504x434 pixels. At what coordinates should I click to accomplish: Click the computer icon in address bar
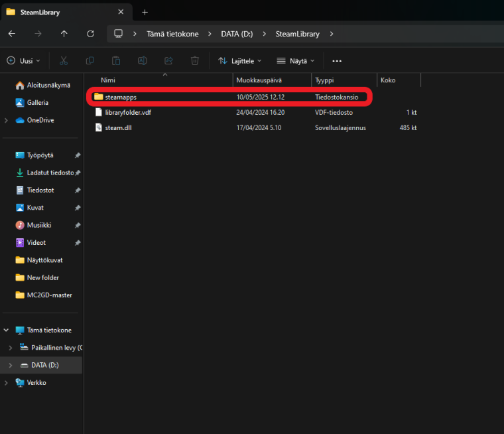coord(118,34)
